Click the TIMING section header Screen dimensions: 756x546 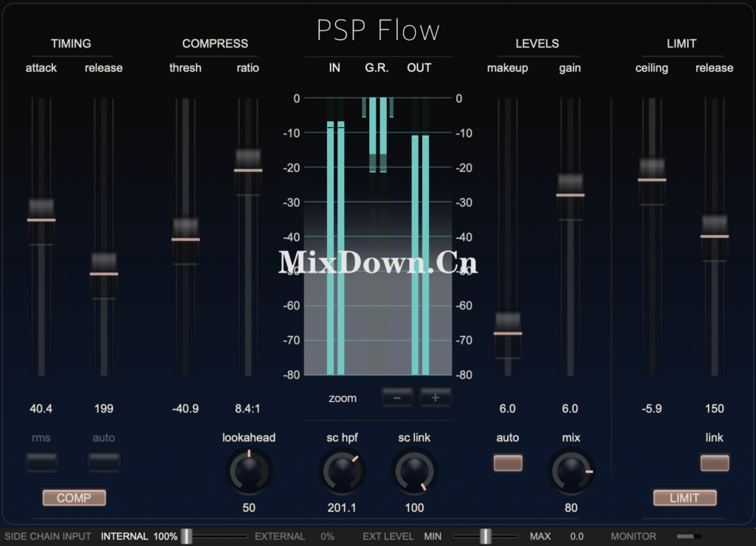point(71,44)
